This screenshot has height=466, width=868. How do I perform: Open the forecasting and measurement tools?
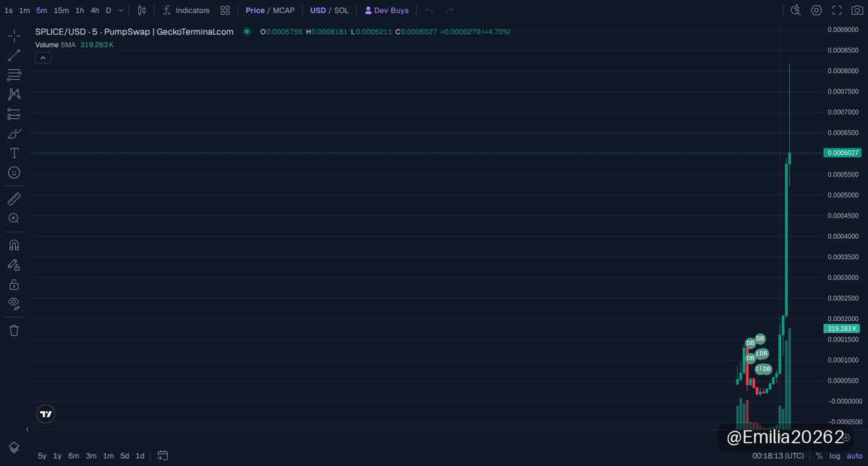(x=14, y=114)
